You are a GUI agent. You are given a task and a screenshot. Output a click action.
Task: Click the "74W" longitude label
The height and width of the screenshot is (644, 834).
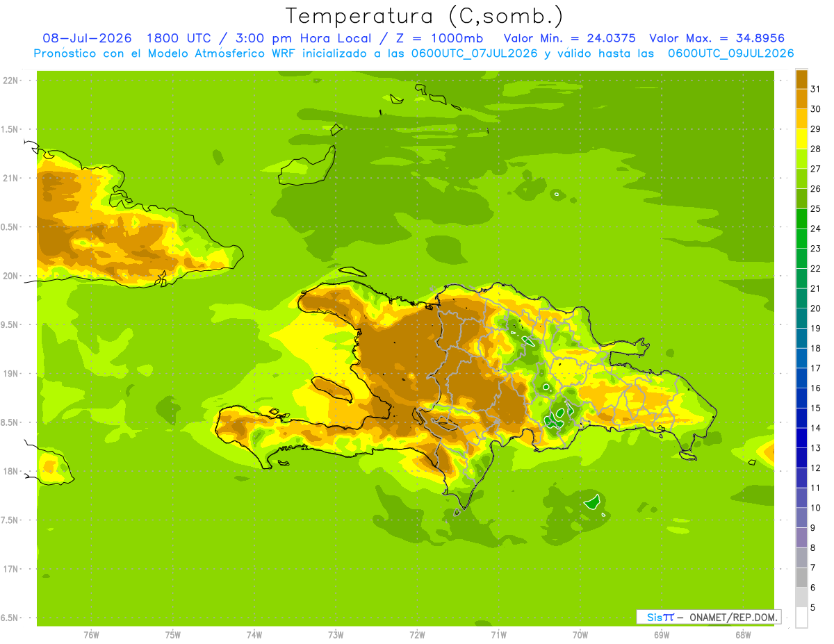tap(254, 635)
